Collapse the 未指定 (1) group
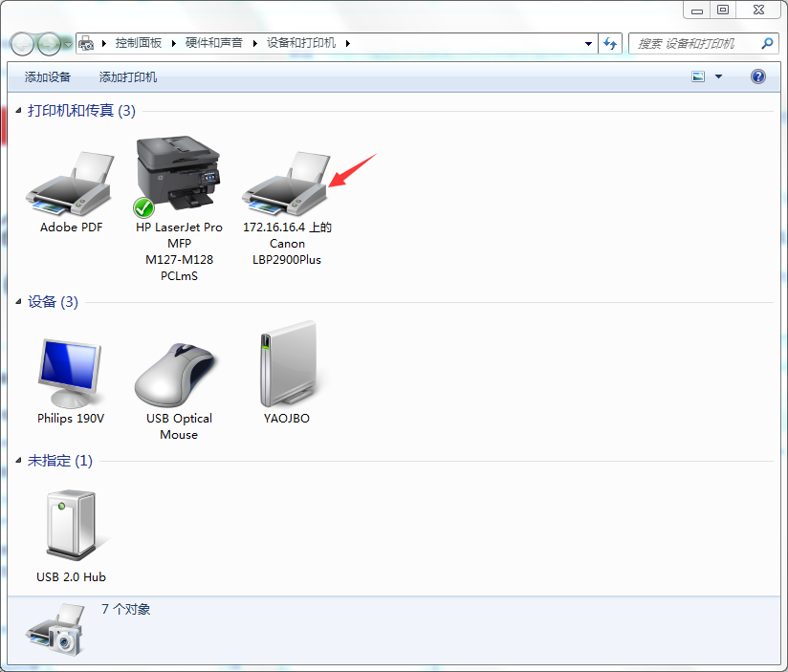 click(18, 461)
